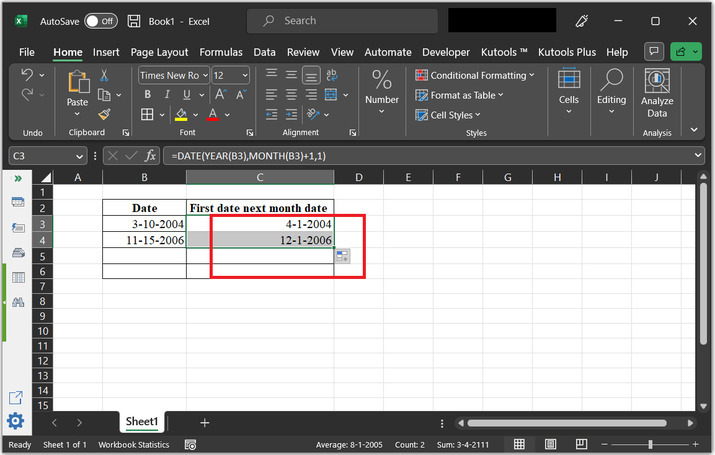Click Workbook Statistics in status bar
The width and height of the screenshot is (715, 455).
pos(133,444)
